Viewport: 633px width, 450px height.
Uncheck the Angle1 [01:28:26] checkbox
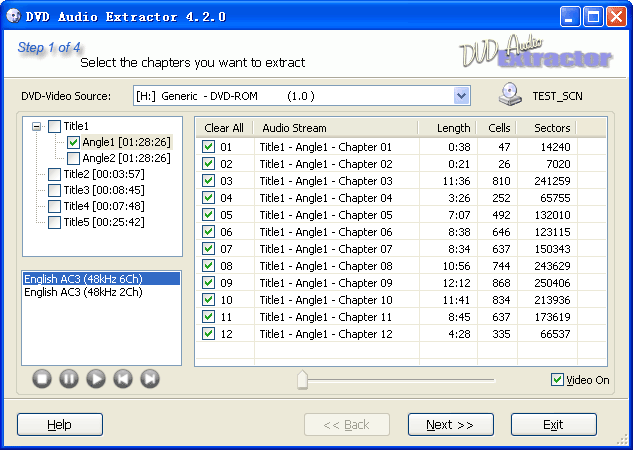[x=73, y=142]
